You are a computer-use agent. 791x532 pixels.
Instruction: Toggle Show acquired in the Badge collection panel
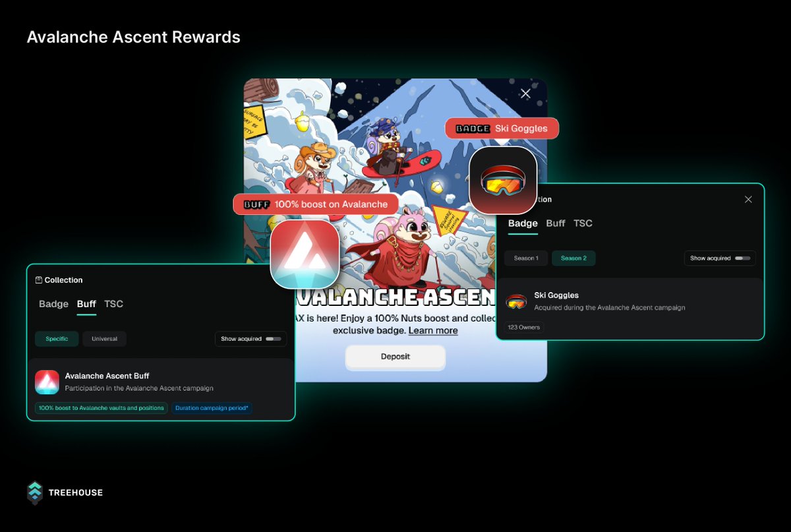tap(742, 258)
